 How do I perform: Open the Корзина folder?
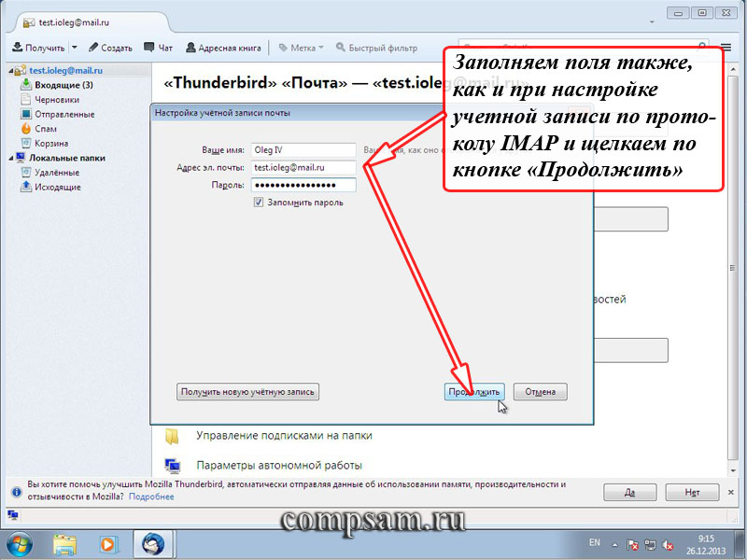(x=51, y=144)
